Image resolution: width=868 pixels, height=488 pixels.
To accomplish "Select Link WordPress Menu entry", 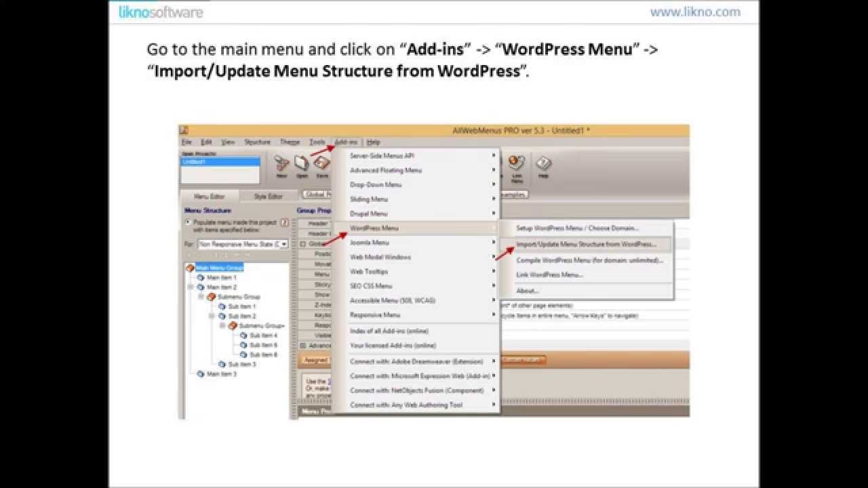I will pos(587,274).
